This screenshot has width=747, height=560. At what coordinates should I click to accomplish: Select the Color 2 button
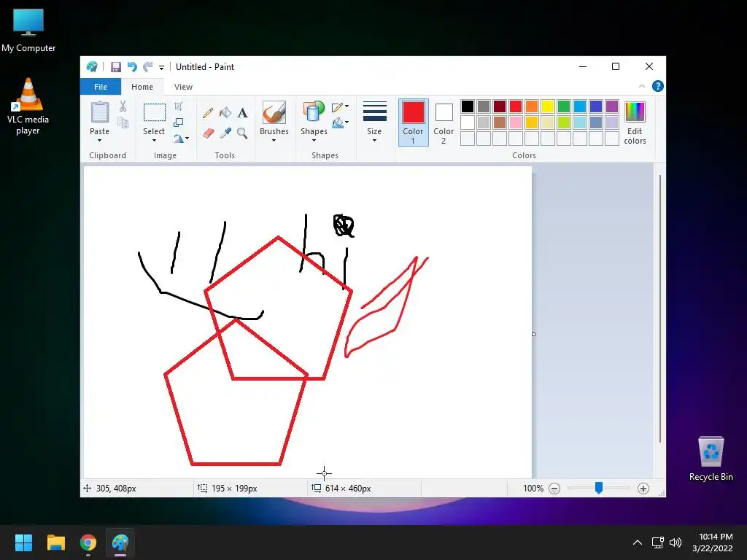coord(444,122)
